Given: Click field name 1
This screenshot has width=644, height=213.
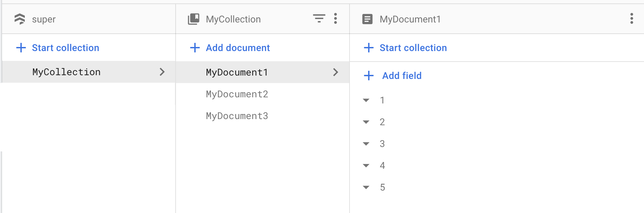Looking at the screenshot, I should click(x=382, y=100).
